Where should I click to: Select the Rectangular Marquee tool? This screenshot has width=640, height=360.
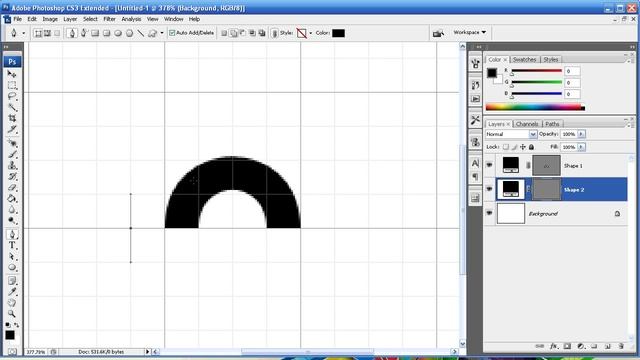click(x=12, y=85)
